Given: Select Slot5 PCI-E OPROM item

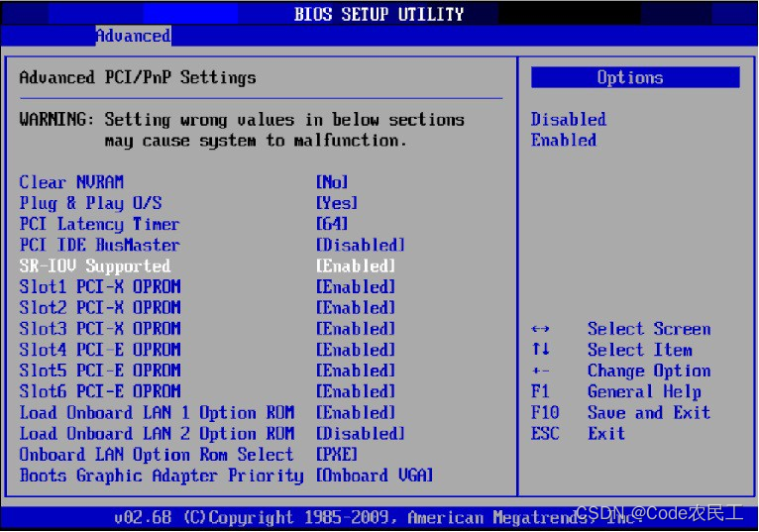Looking at the screenshot, I should 100,371.
